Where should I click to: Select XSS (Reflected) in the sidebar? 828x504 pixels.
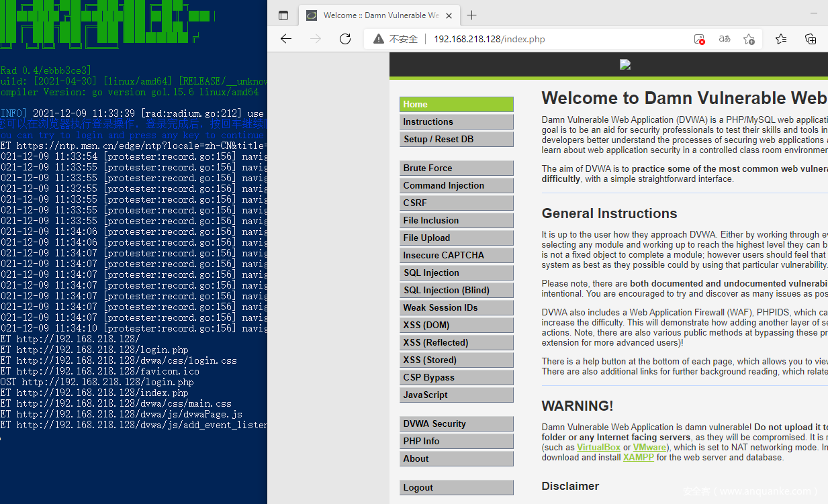tap(456, 343)
